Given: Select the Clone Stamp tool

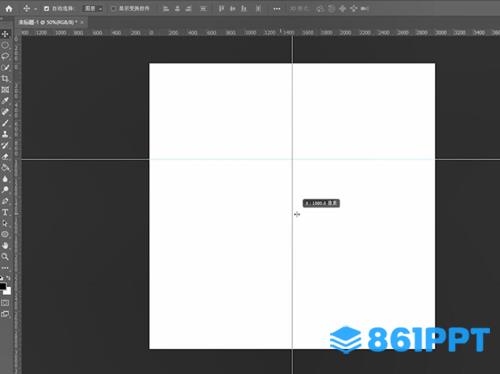Looking at the screenshot, I should [5, 134].
